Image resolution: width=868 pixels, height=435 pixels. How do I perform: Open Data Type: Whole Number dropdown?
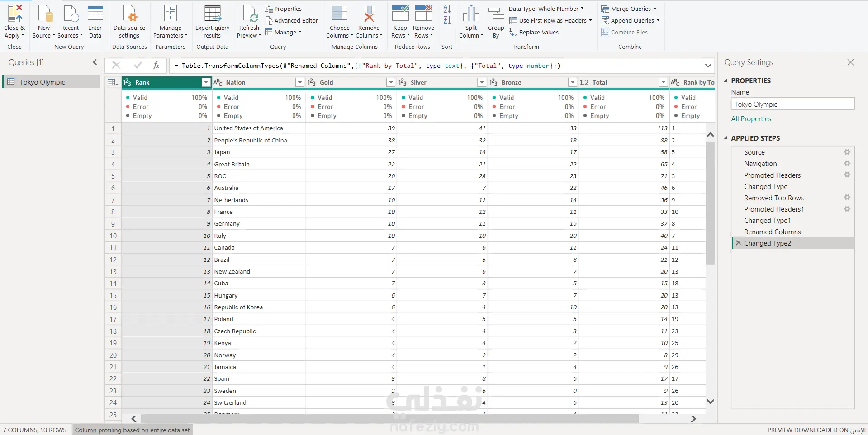[546, 9]
